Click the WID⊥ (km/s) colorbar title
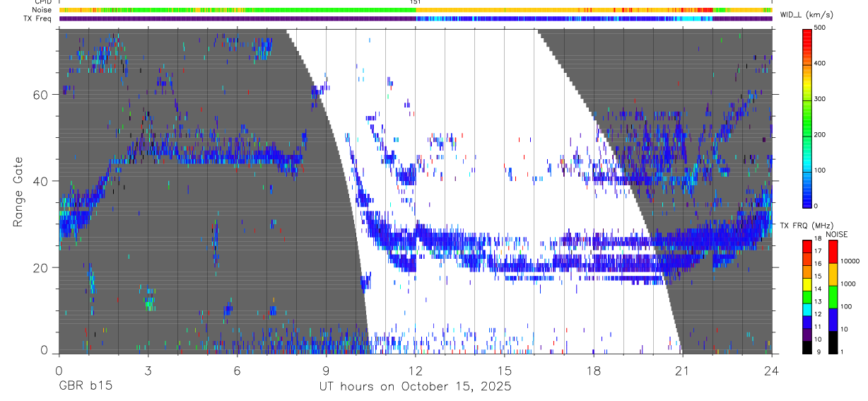868x401 pixels. (805, 15)
